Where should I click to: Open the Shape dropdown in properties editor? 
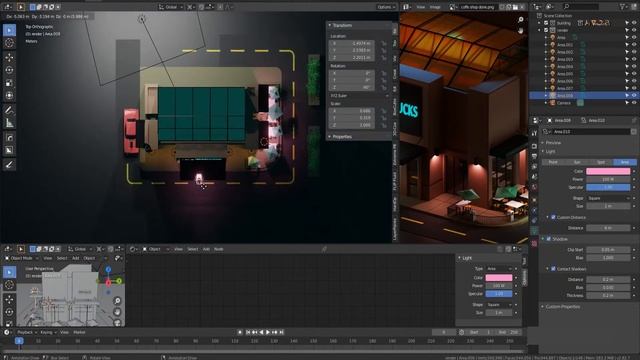[608, 198]
